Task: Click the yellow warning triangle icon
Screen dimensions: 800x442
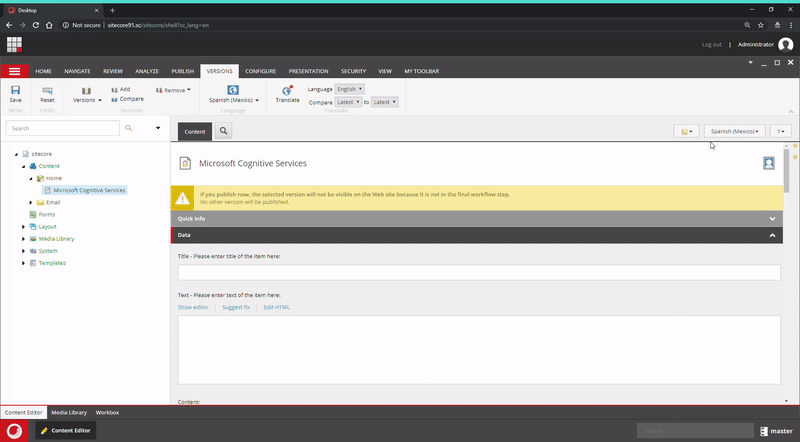Action: click(182, 199)
